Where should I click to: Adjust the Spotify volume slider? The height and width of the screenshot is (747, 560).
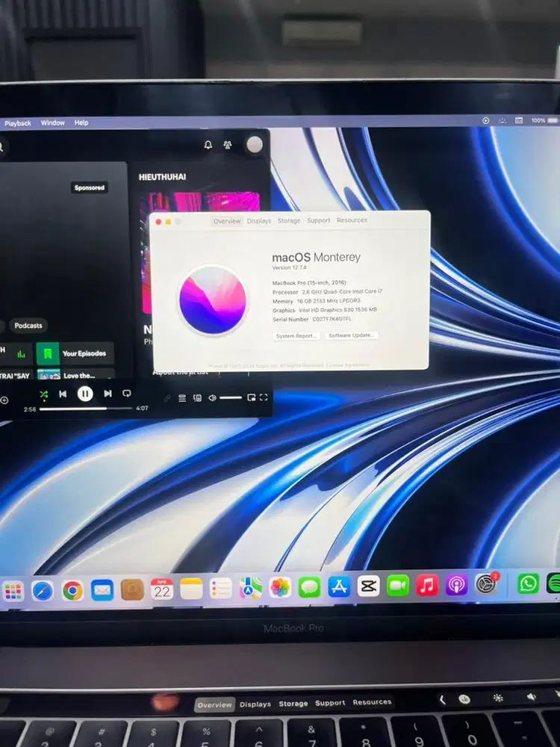pos(231,398)
